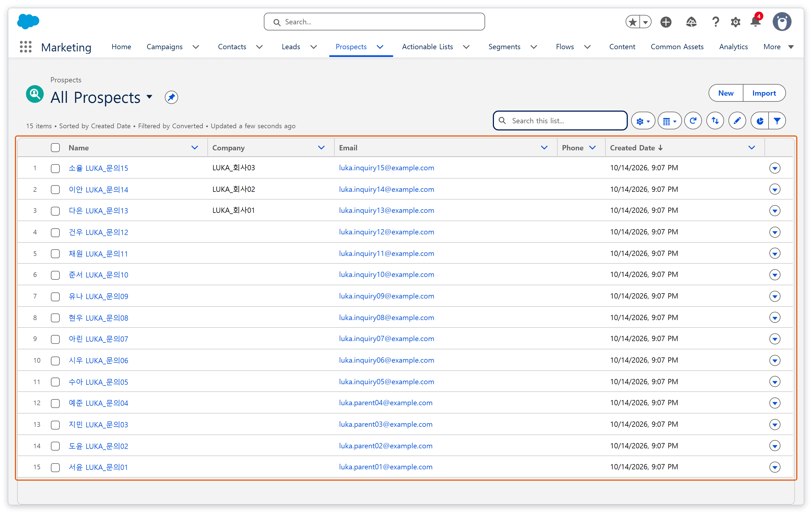Go to the Actionable Lists tab
812x513 pixels.
[x=427, y=47]
